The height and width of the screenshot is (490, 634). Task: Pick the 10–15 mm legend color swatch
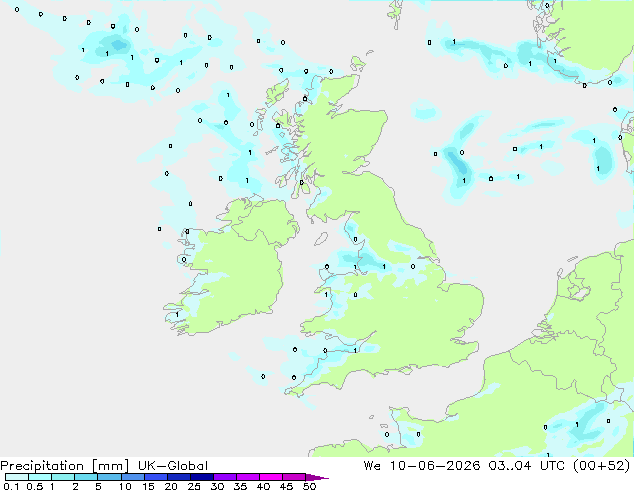point(132,477)
